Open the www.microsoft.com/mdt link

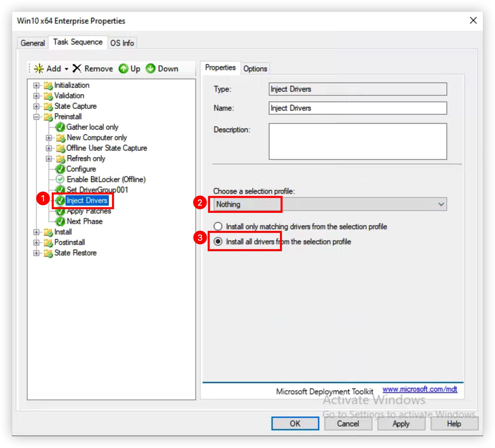tap(420, 389)
